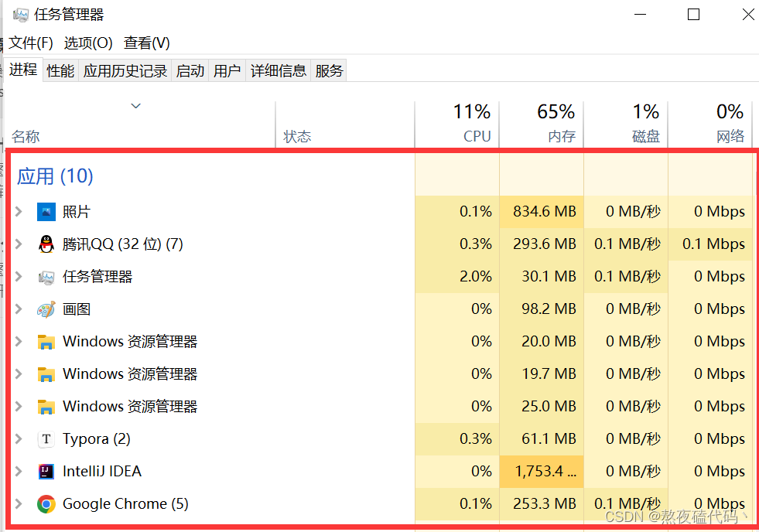Expand the 腾讯QQ (32 位) process group
The height and width of the screenshot is (532, 759).
(19, 244)
